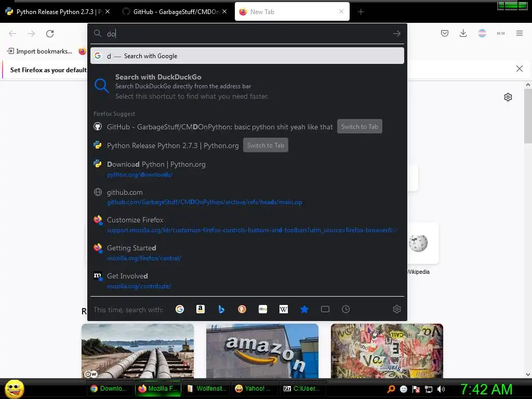Close the New Tab tab

(x=341, y=11)
